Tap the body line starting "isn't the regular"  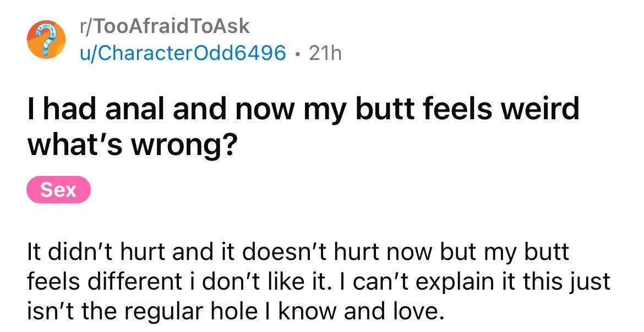point(236,312)
